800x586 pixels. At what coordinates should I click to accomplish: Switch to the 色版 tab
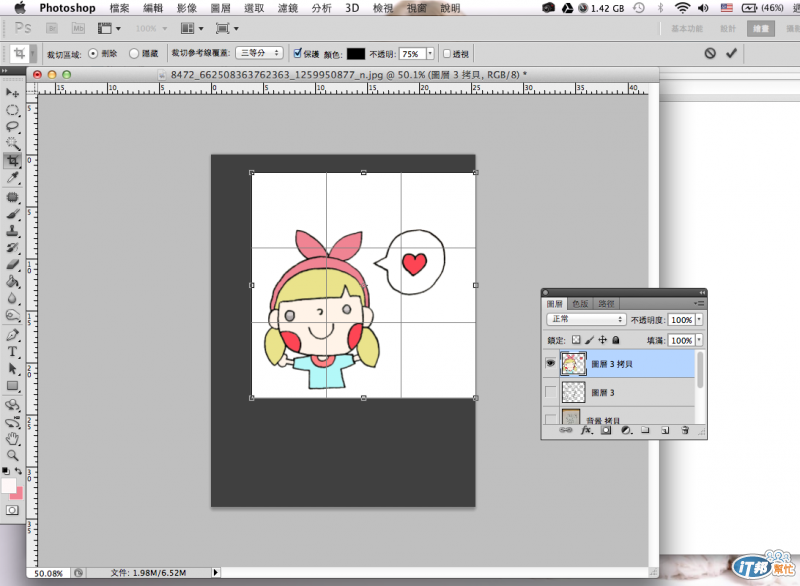pos(580,303)
